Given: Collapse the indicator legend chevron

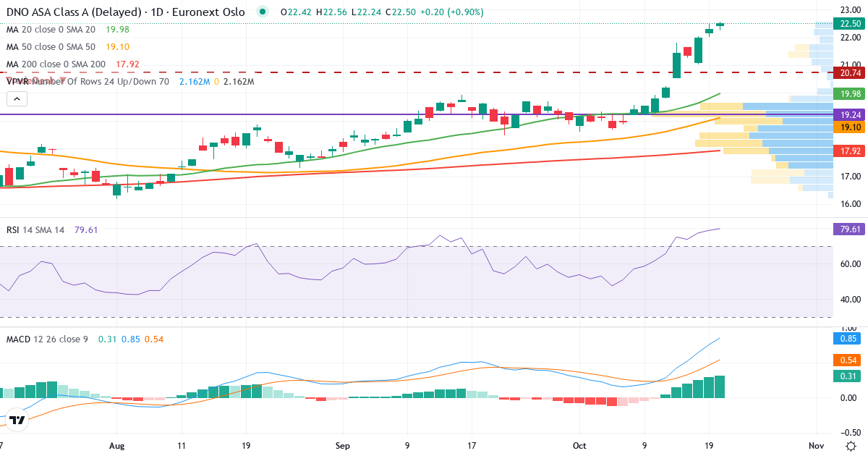Looking at the screenshot, I should point(17,100).
